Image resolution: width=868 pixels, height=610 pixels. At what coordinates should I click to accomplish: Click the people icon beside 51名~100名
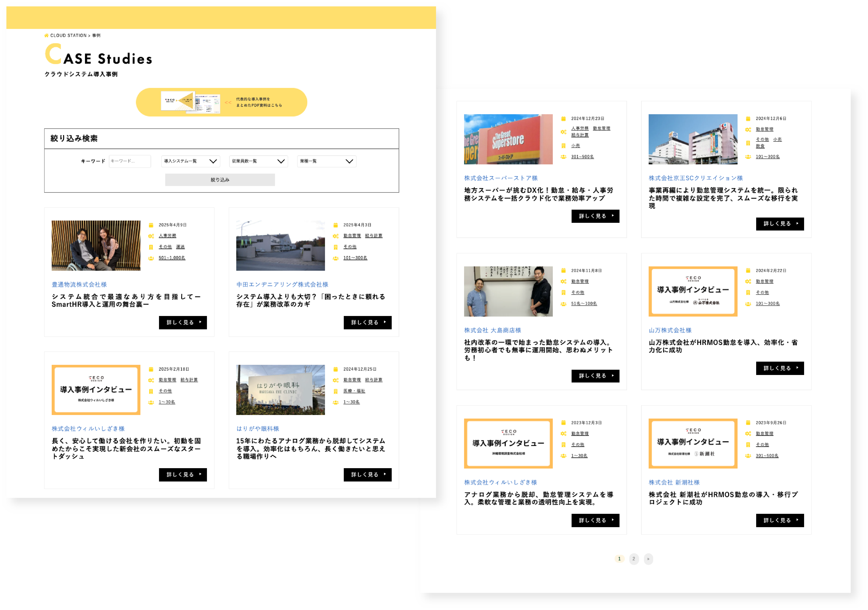[563, 304]
